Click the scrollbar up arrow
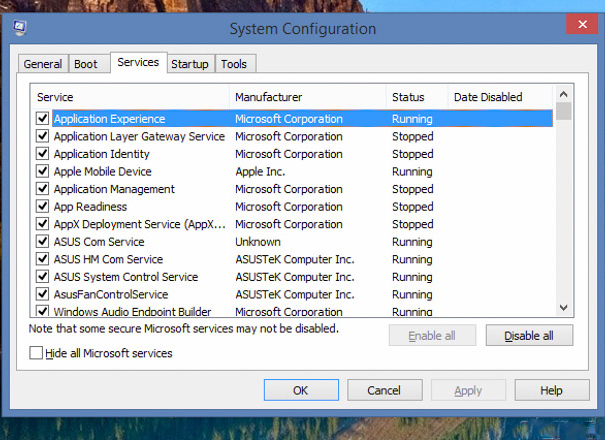Screen dimensions: 605x440 point(563,94)
